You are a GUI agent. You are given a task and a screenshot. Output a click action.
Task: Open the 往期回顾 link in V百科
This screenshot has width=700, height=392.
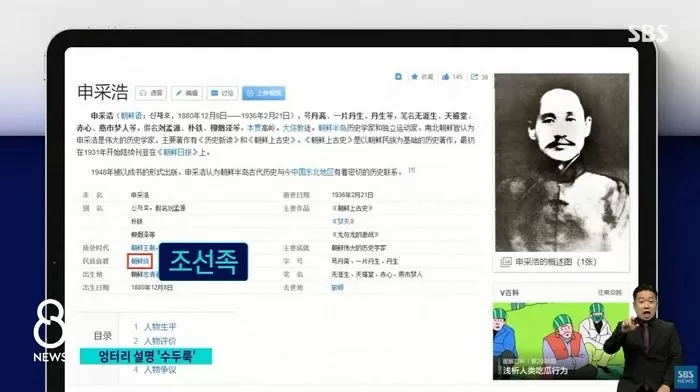609,292
